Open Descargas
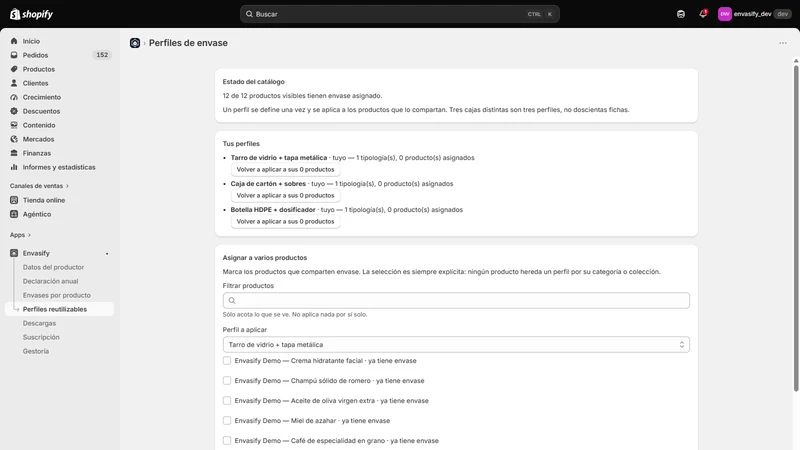 [x=39, y=323]
